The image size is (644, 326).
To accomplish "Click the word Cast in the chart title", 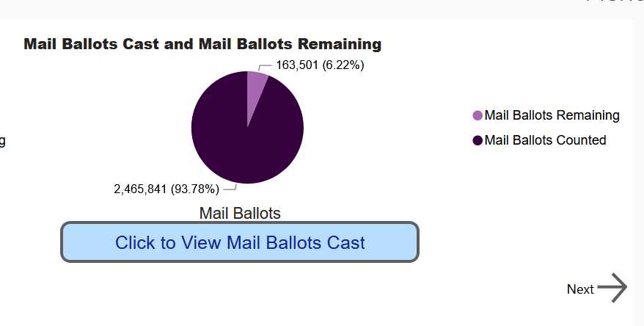I will tap(141, 44).
